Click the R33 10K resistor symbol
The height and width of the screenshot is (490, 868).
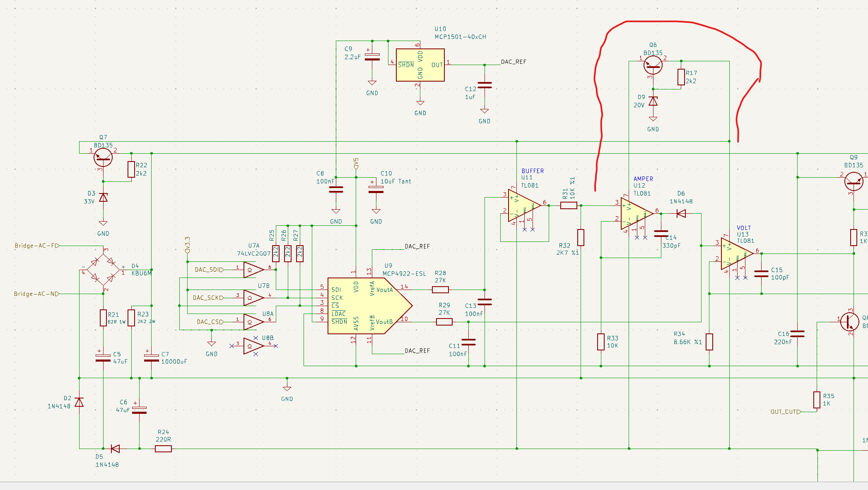point(601,342)
